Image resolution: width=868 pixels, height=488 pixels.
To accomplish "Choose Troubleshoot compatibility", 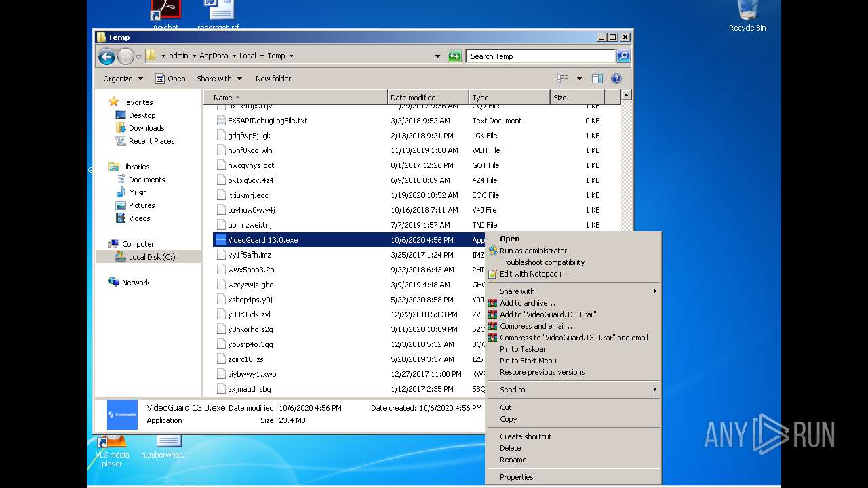I will click(574, 262).
